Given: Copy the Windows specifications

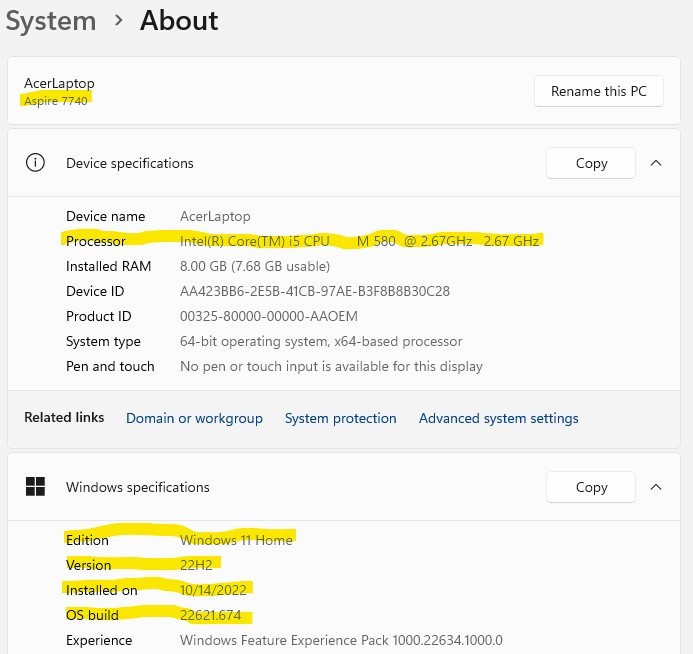Looking at the screenshot, I should [591, 487].
